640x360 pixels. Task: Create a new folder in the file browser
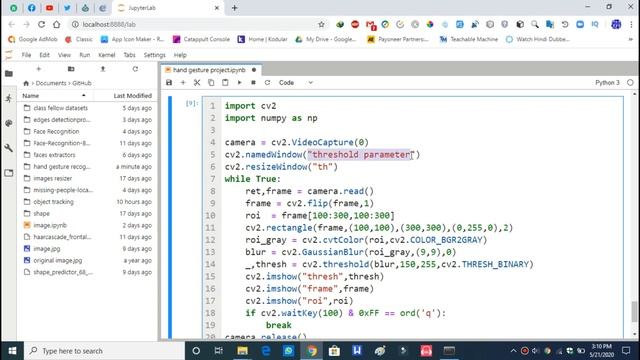71,69
